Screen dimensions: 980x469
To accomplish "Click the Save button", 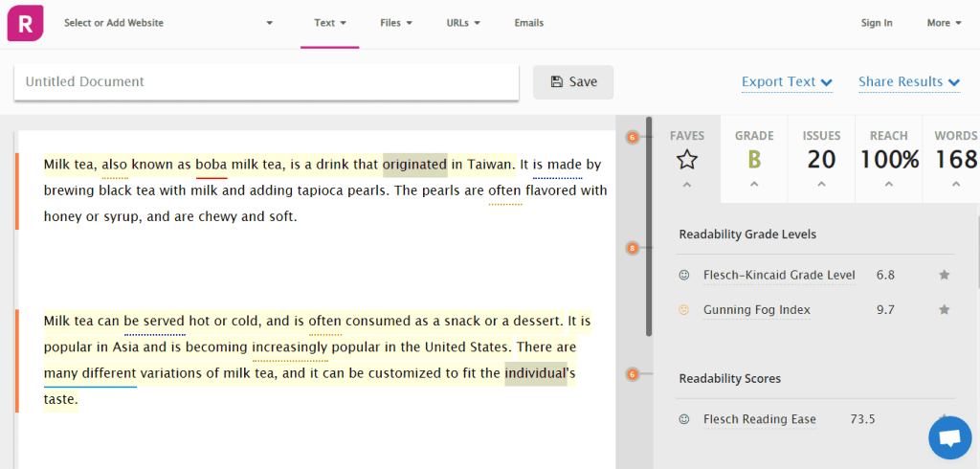I will click(x=573, y=82).
